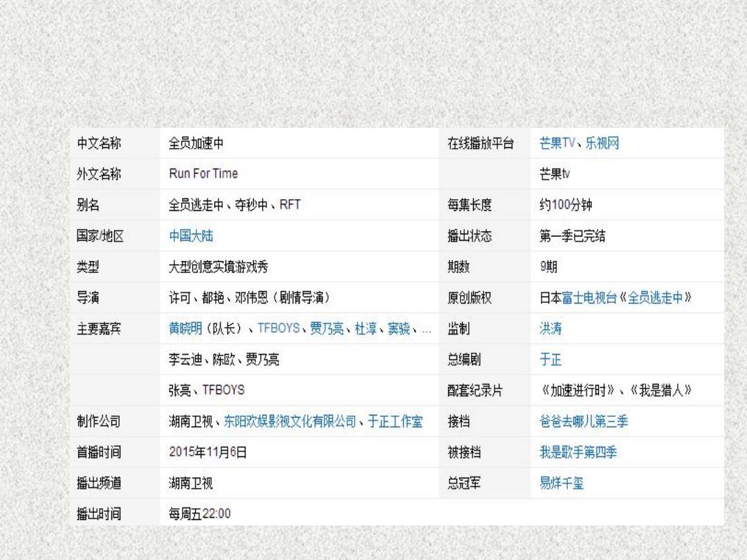This screenshot has height=560, width=747.
Task: Open the 洪涛 producer link
Action: coord(551,328)
